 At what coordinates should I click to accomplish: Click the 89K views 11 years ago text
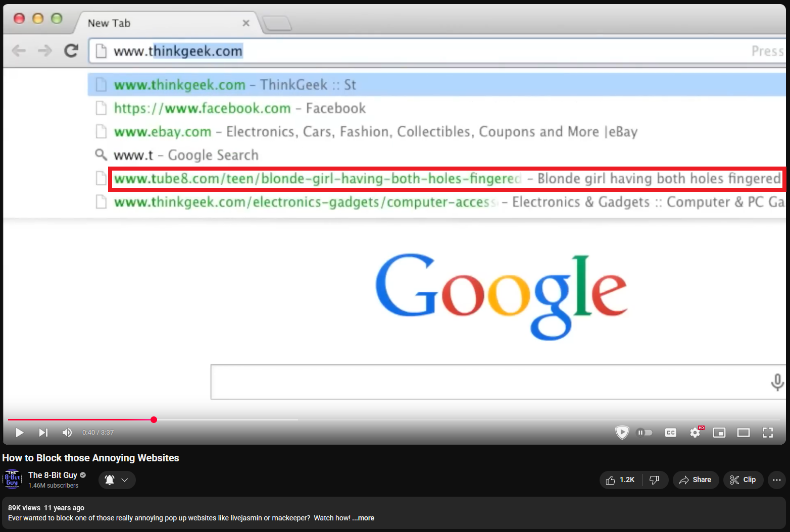46,508
